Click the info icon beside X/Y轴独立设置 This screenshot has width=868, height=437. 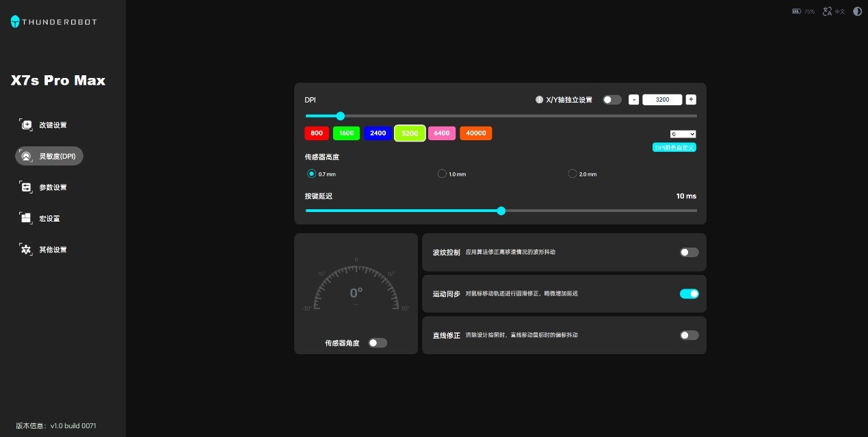tap(539, 100)
